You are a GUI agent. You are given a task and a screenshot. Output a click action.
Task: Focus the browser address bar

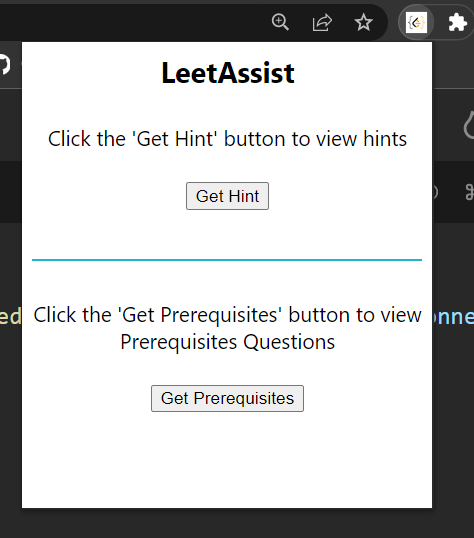click(130, 23)
